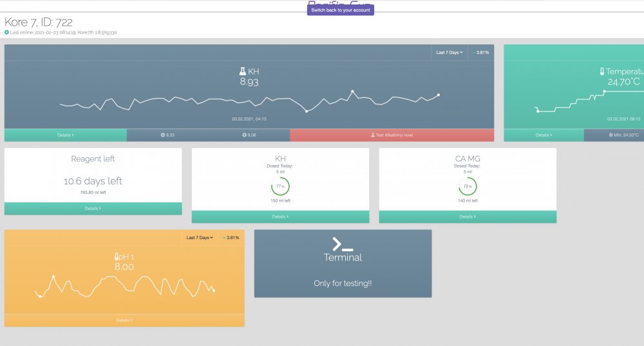Click the KH 77% circular progress ring
This screenshot has width=644, height=346.
tap(280, 186)
